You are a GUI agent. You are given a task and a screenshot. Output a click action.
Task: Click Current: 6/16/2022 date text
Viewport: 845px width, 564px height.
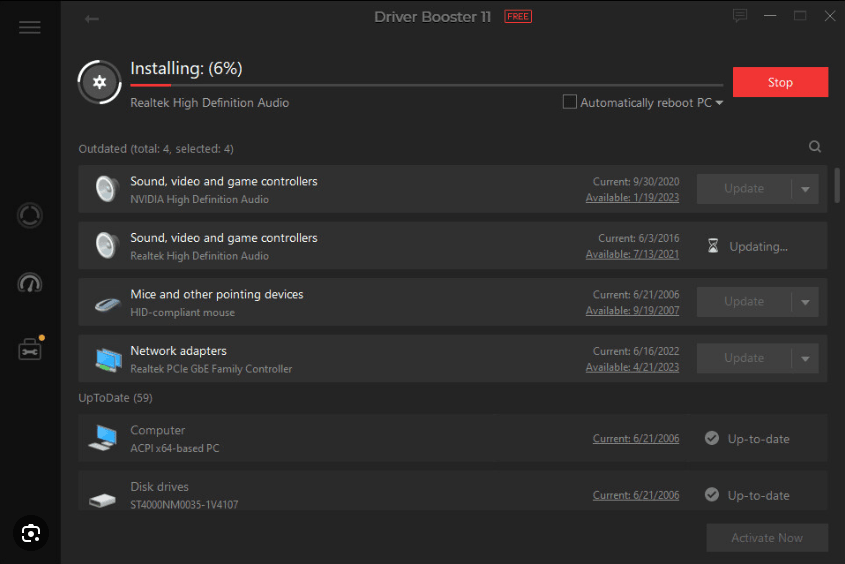point(636,351)
